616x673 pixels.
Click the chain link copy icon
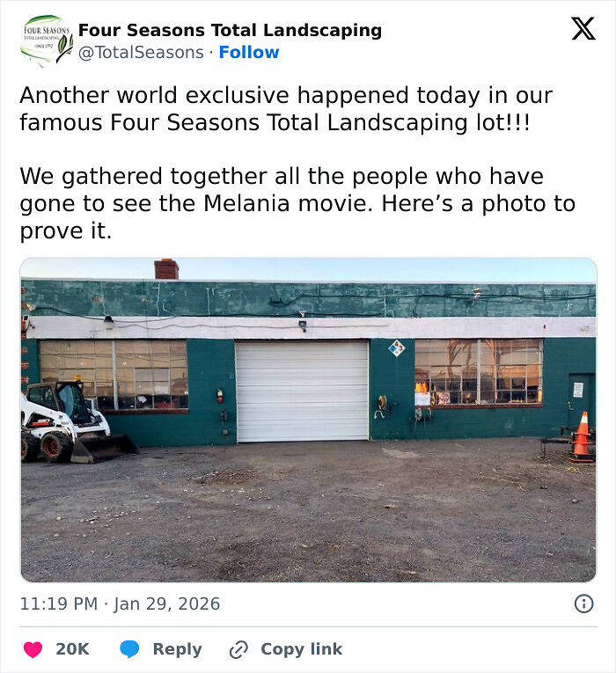238,649
